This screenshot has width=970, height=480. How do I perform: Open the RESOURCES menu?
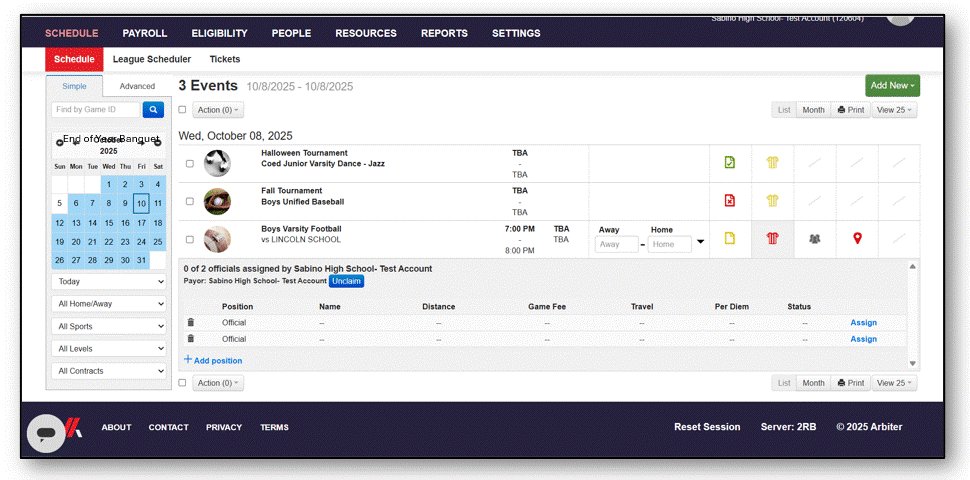point(366,33)
